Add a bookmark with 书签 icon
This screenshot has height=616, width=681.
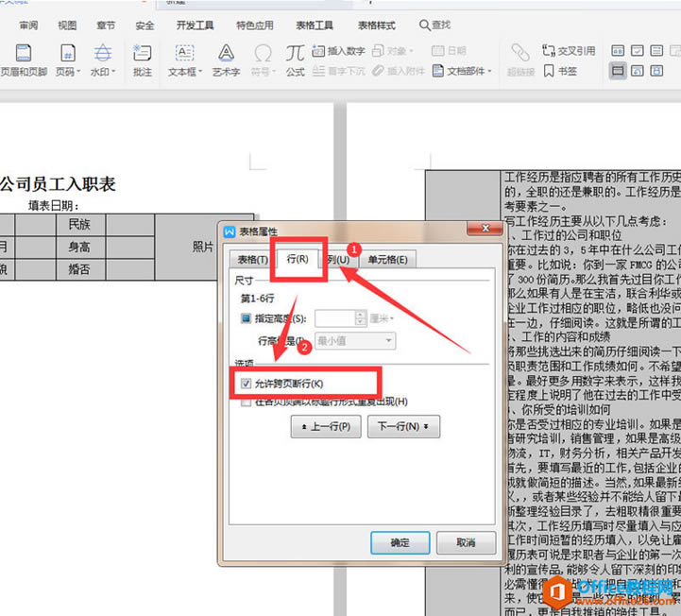[x=560, y=71]
